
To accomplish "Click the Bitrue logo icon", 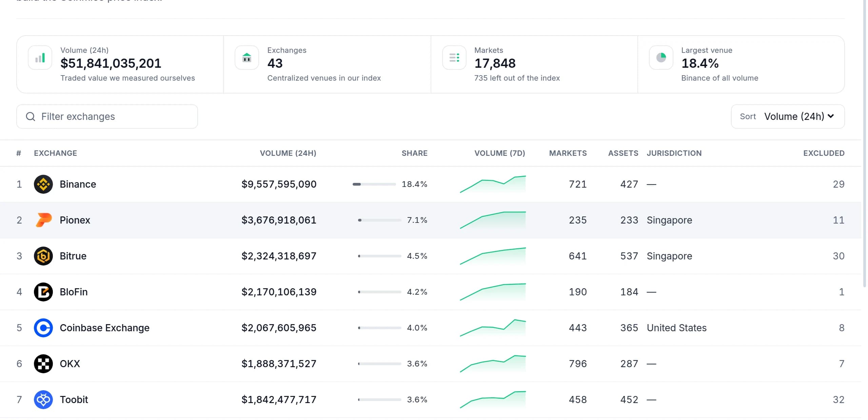I will click(43, 256).
